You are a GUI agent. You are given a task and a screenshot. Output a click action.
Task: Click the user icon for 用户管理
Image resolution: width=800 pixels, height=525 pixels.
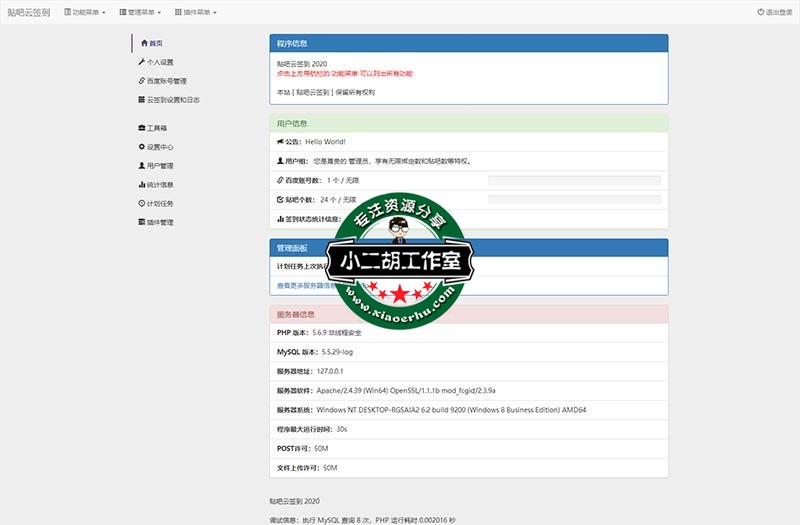142,166
